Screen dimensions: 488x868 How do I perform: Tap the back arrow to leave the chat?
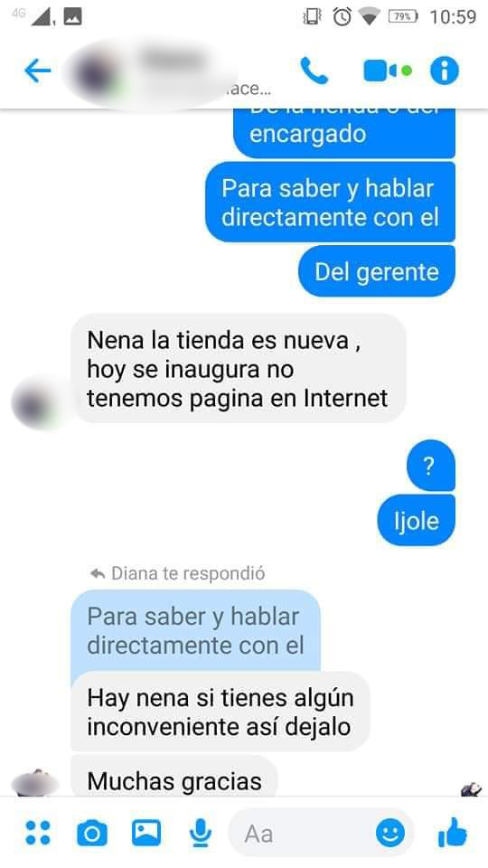point(38,71)
